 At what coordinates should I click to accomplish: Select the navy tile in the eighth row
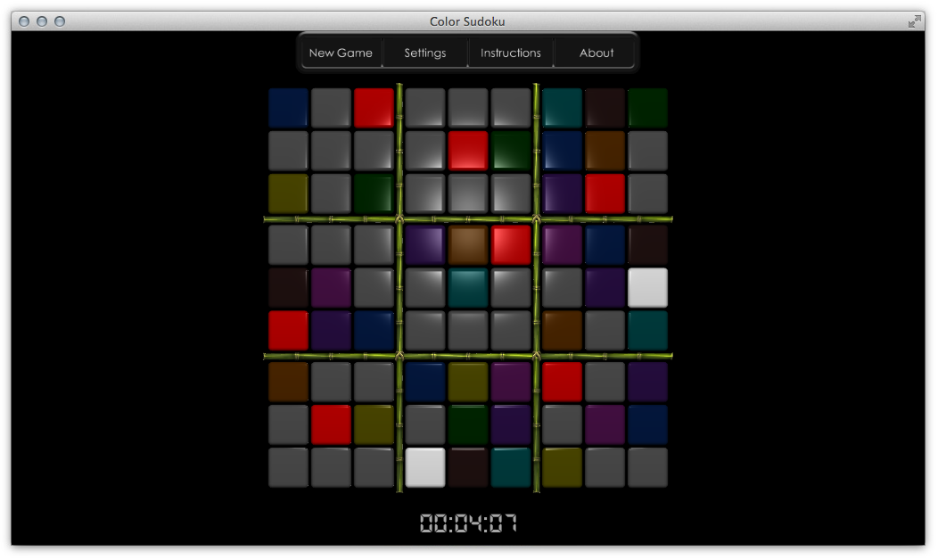[648, 424]
